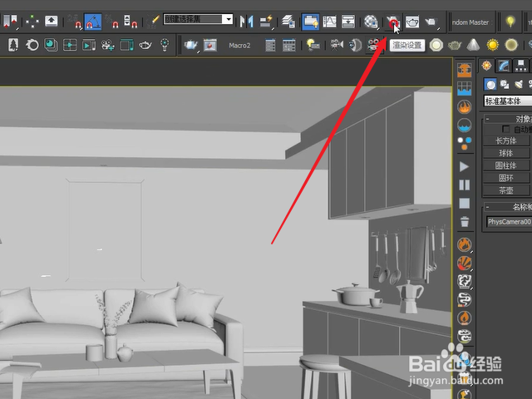Viewport: 532px width, 399px height.
Task: Toggle the Percent Snap magnet
Action: pos(111,22)
